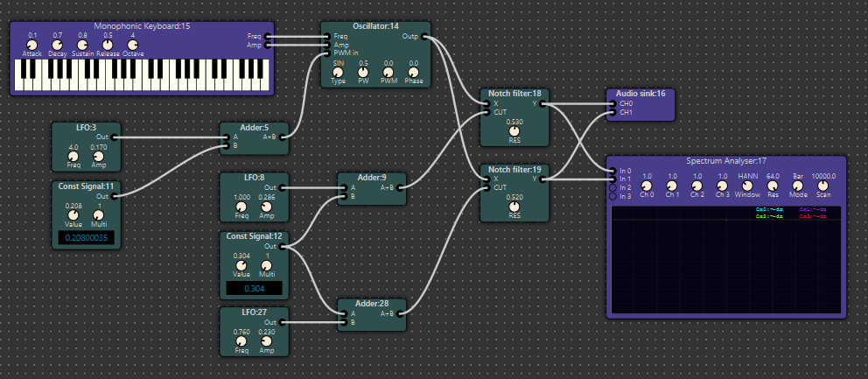Click the CH0 input port on Audio sink

[612, 103]
